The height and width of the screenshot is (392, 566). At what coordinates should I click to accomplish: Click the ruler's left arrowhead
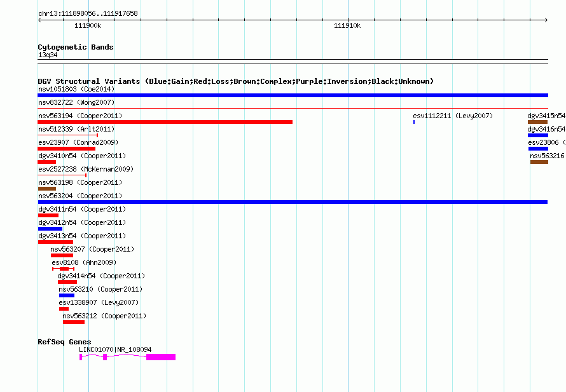39,20
